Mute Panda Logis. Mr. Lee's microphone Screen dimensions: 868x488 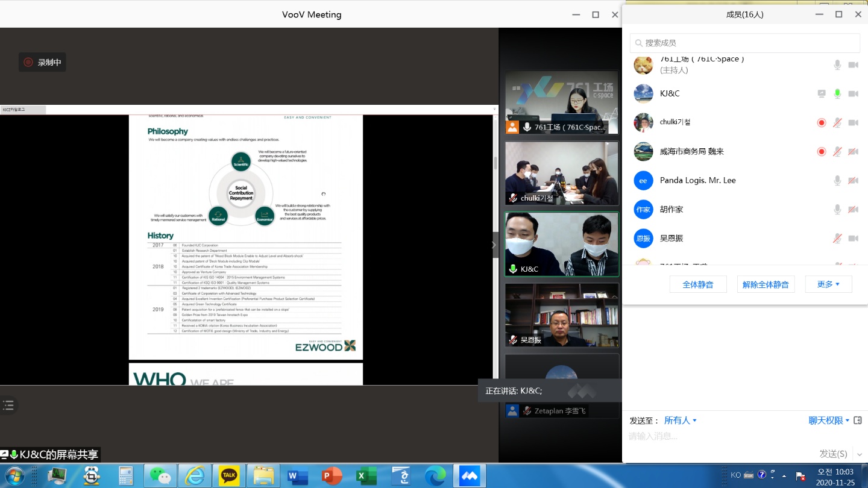coord(837,180)
